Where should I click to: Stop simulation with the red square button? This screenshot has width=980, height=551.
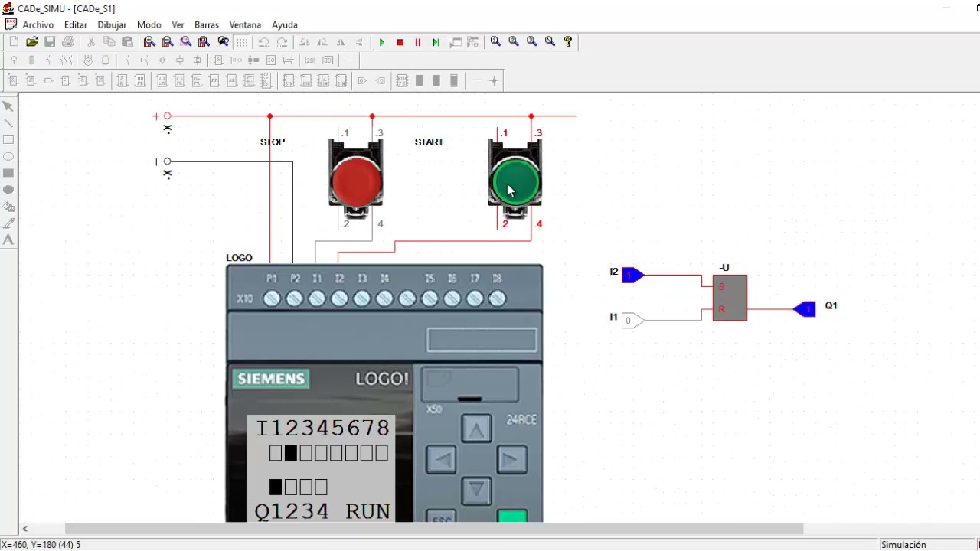[x=400, y=42]
